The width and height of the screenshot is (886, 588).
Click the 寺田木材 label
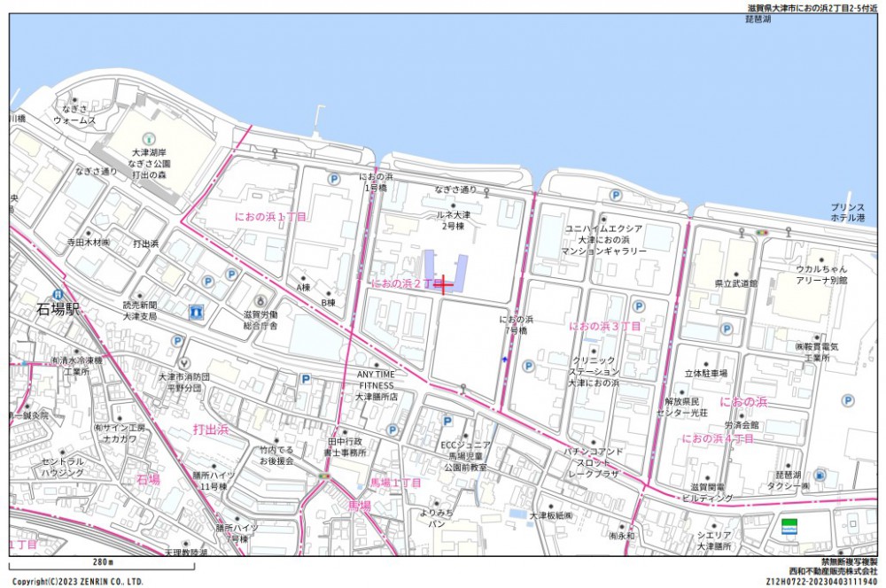coord(89,243)
